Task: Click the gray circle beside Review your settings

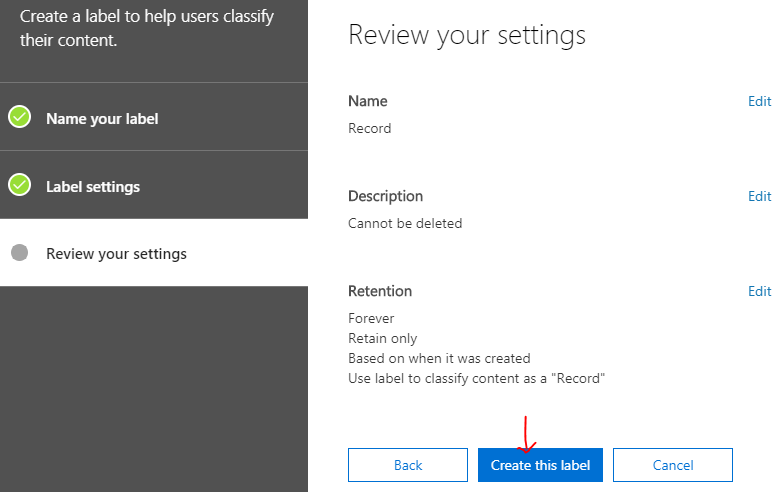Action: 19,252
